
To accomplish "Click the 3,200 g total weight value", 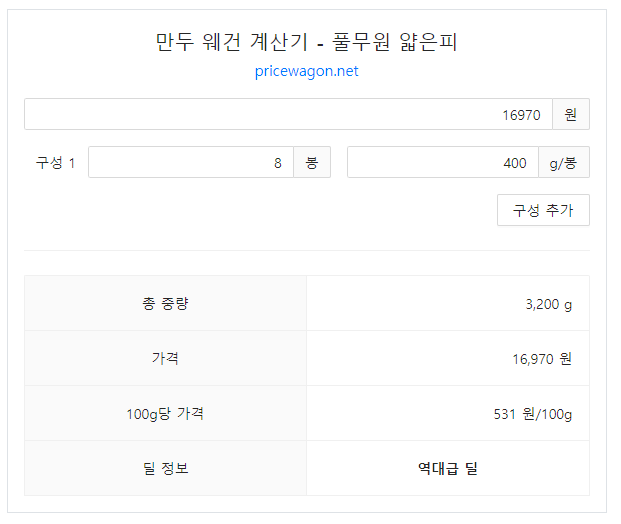I will [x=549, y=304].
